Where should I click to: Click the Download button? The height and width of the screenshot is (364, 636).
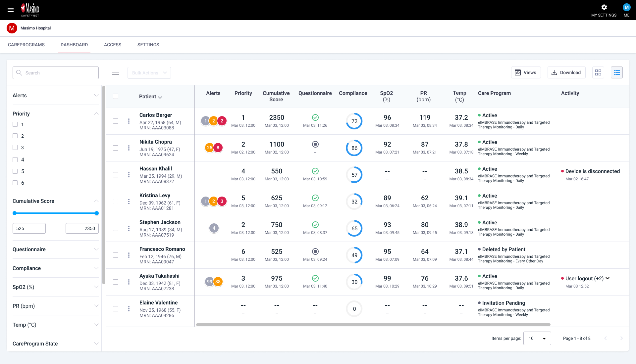(566, 72)
